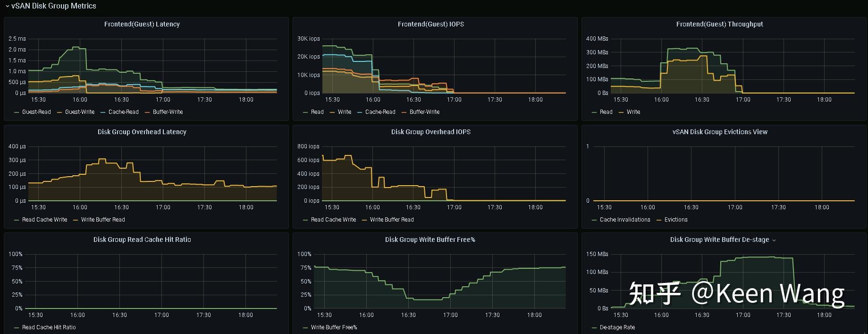Click the green color line beside Guest-Read
The image size is (868, 334).
pyautogui.click(x=17, y=112)
